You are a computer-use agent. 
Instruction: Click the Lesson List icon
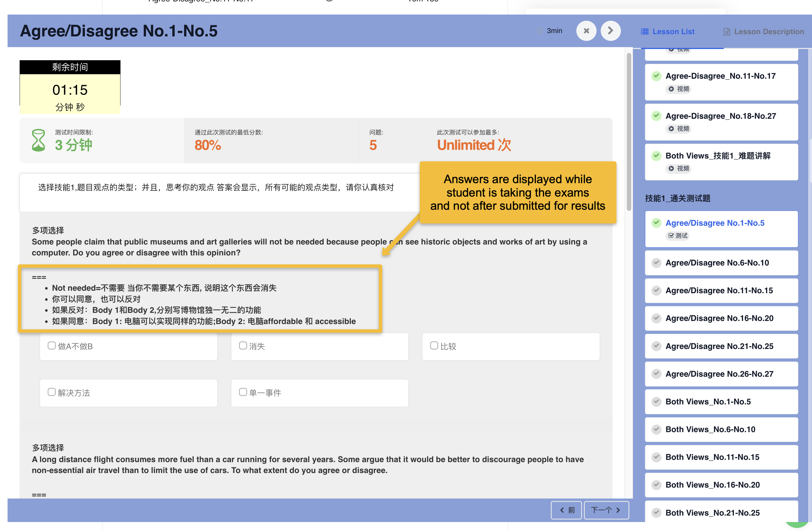coord(644,32)
